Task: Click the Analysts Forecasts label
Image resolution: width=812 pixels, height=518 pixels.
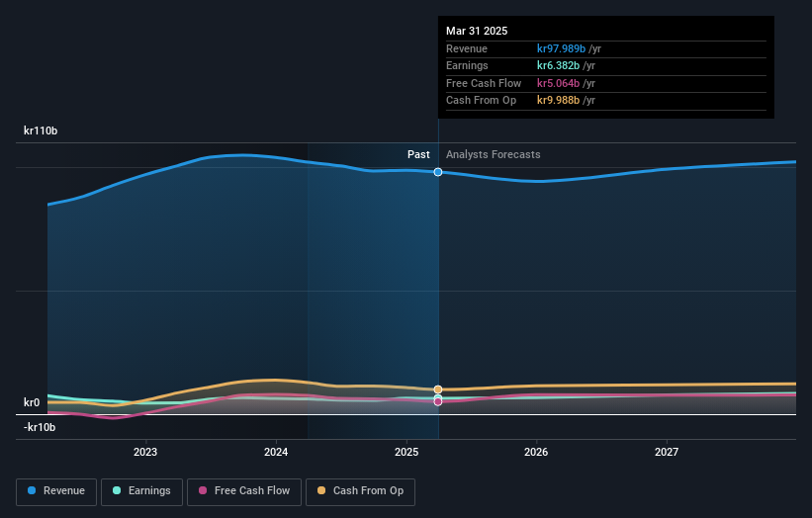Action: coord(493,154)
